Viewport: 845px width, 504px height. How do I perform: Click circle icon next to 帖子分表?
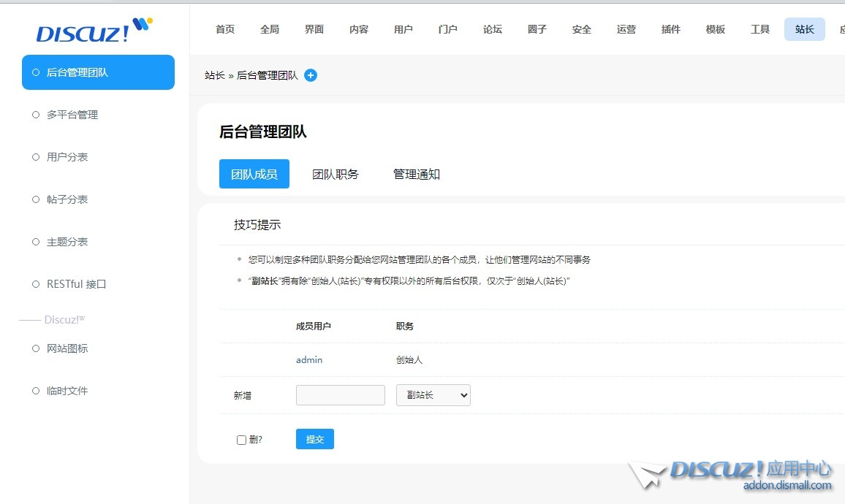click(36, 199)
